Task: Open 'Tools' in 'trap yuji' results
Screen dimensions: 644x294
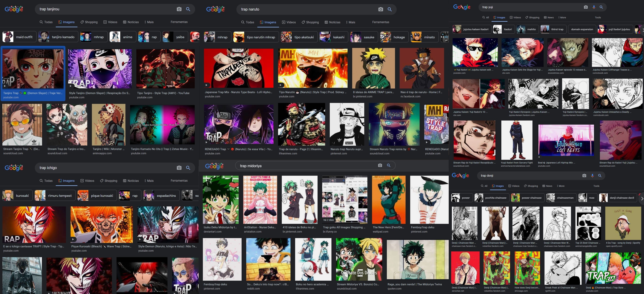Action: click(x=598, y=17)
